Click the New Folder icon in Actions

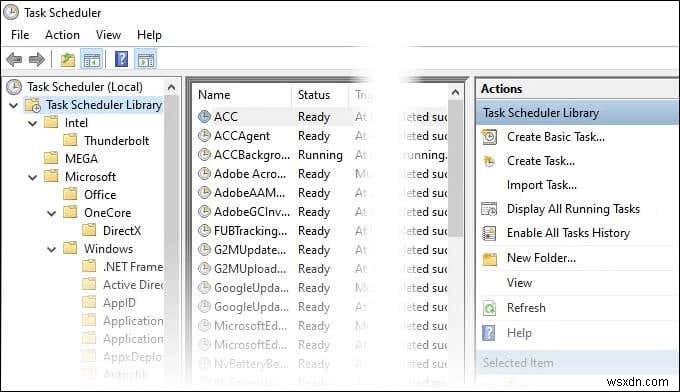click(x=490, y=258)
